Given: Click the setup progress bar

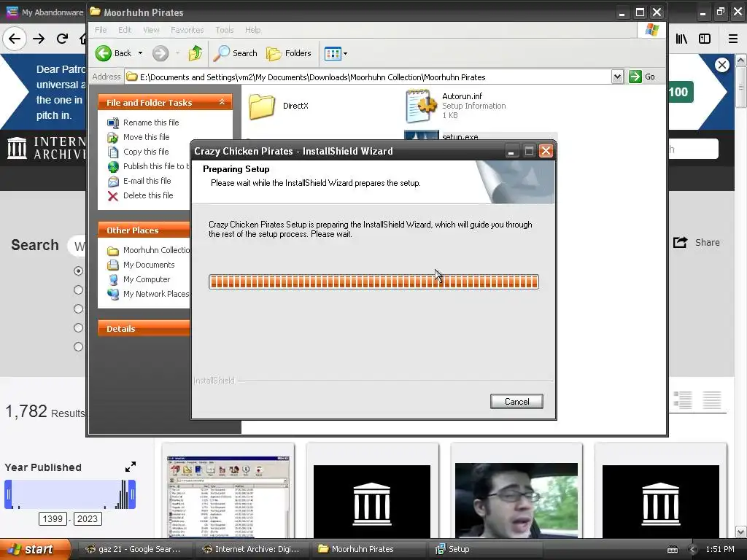Looking at the screenshot, I should pos(373,282).
